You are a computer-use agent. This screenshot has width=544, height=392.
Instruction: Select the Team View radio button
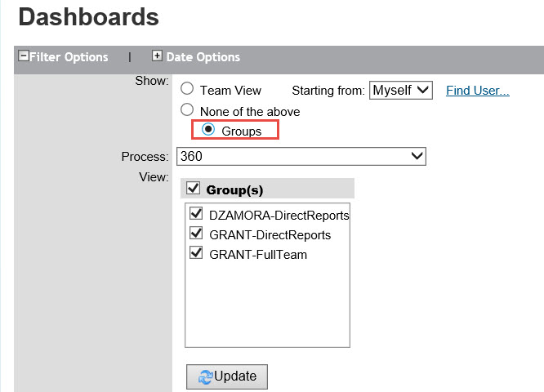coord(187,88)
